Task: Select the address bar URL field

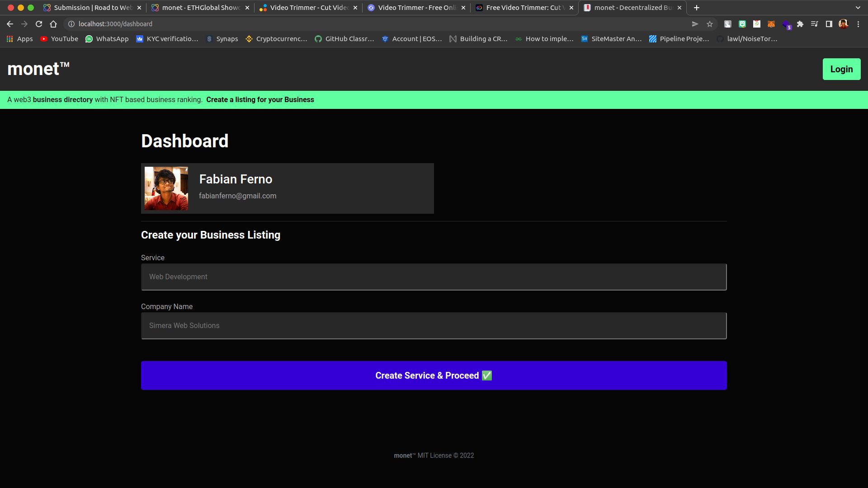Action: coord(116,24)
